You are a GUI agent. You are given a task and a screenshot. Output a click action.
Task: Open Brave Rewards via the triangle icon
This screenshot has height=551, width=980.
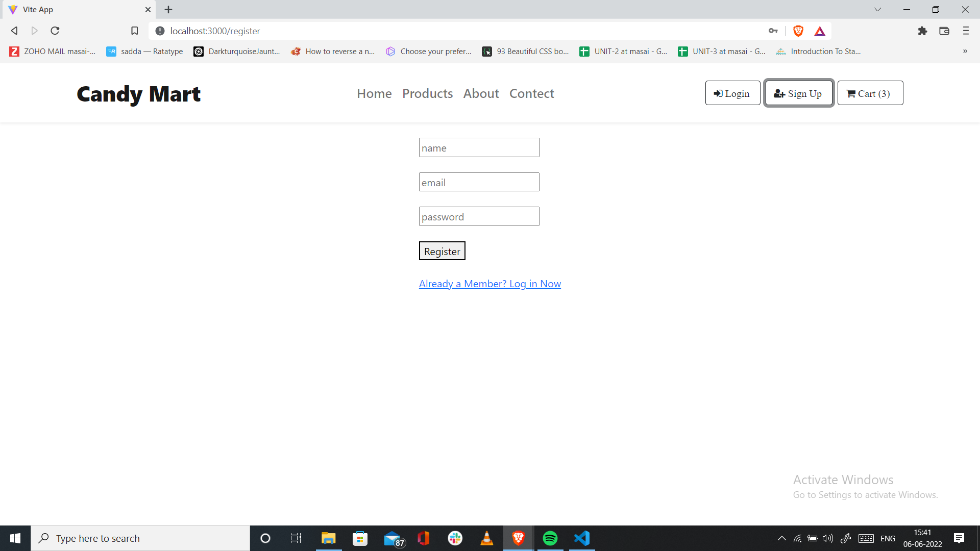pos(820,31)
